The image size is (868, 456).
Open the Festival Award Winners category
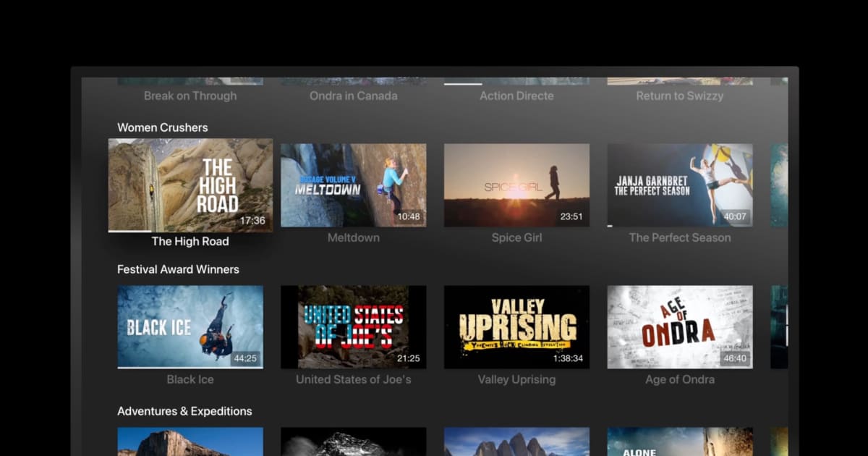[x=178, y=269]
